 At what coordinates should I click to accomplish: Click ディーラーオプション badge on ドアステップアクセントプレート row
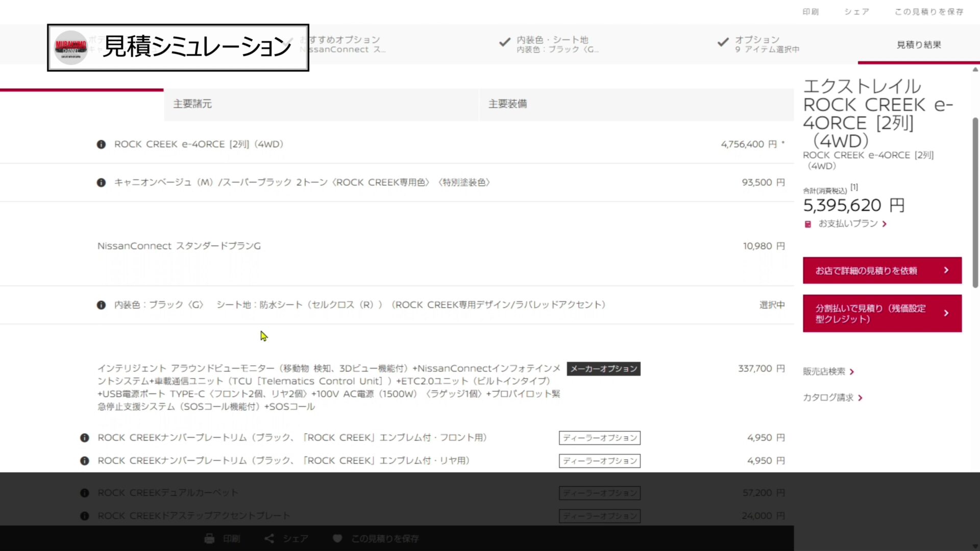click(x=600, y=516)
